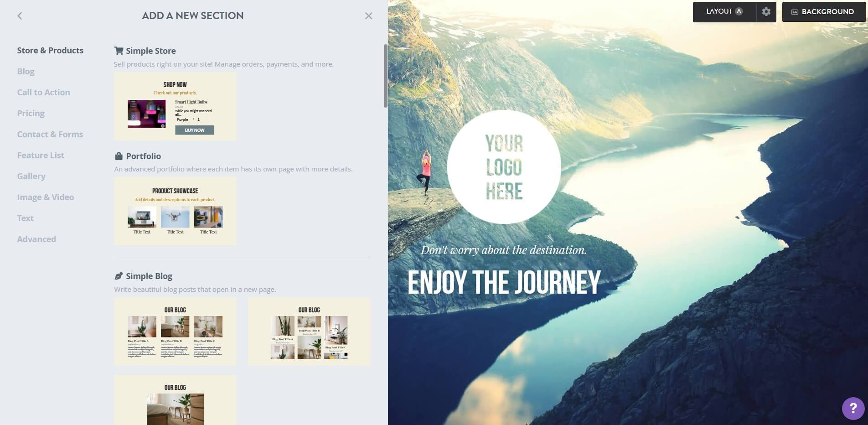868x425 pixels.
Task: Click the section list scrollbar
Action: point(385,76)
